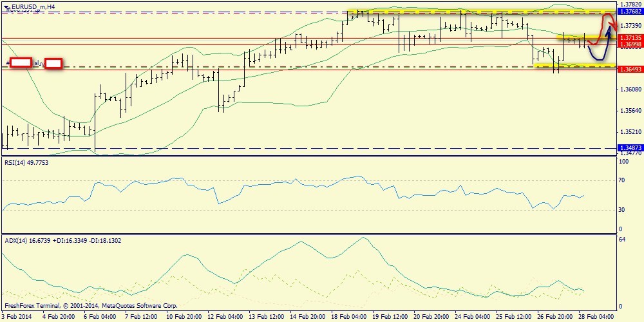The height and width of the screenshot is (322, 644).
Task: Select the red 1.37135 price tag
Action: (x=629, y=38)
